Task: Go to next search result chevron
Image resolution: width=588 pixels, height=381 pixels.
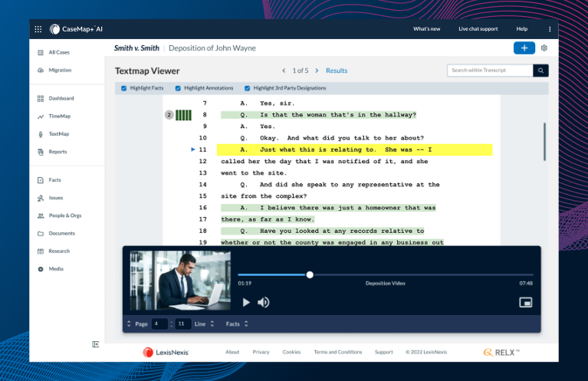Action: click(317, 71)
